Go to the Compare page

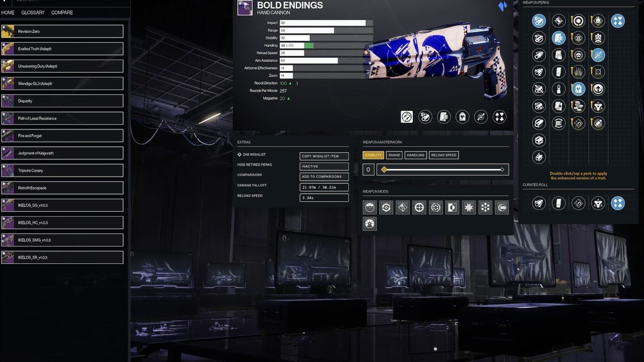click(62, 12)
